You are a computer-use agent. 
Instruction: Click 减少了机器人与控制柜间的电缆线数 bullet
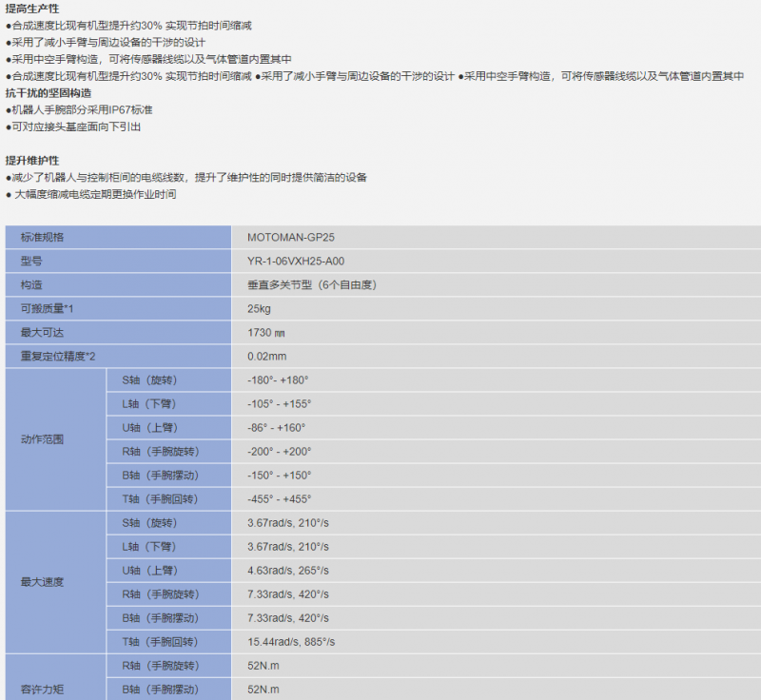click(x=185, y=178)
